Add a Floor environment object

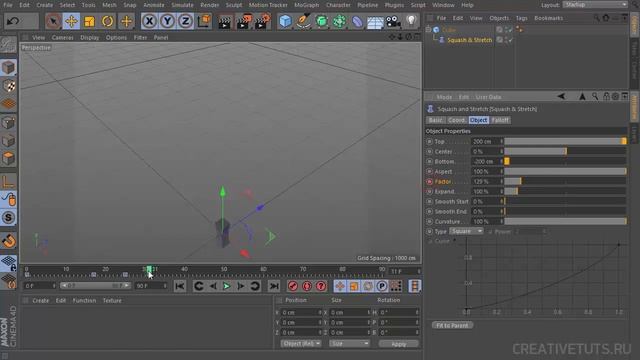[x=375, y=21]
